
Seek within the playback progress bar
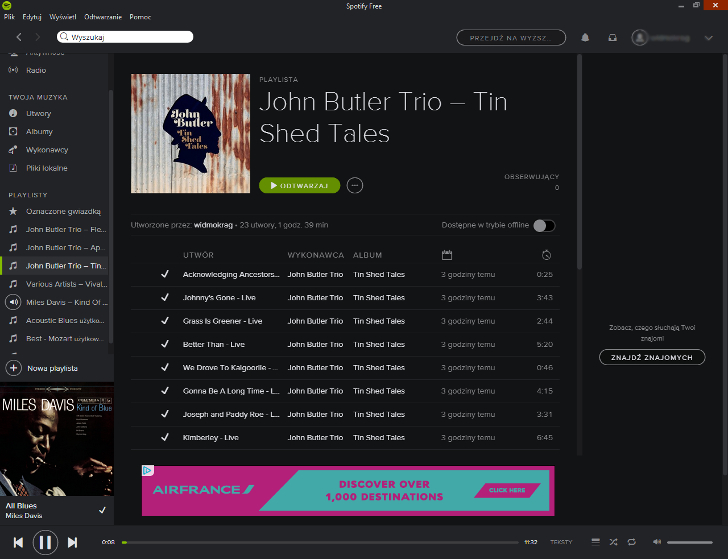click(320, 542)
